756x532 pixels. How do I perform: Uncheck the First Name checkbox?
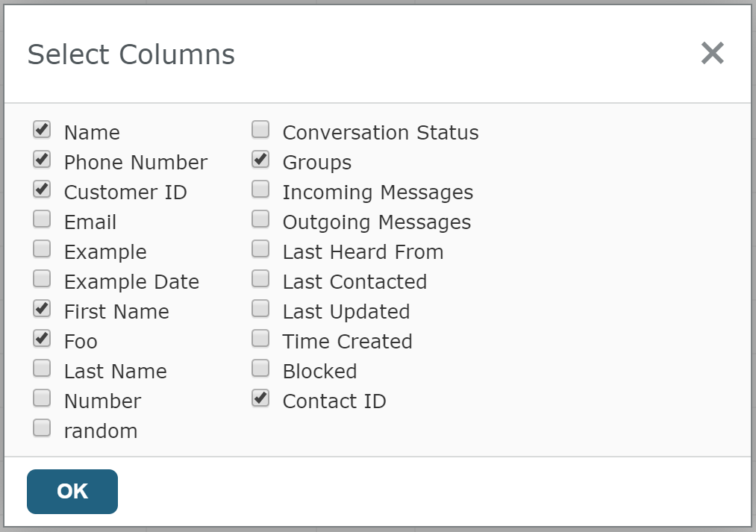42,309
